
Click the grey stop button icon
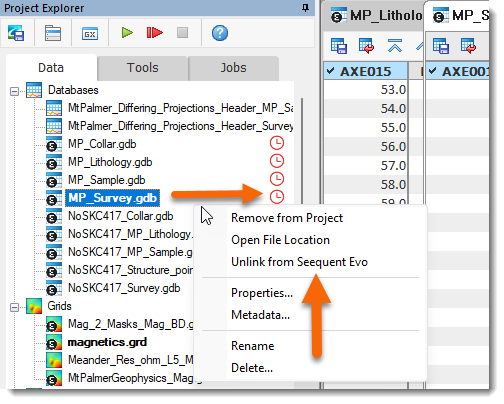[182, 33]
